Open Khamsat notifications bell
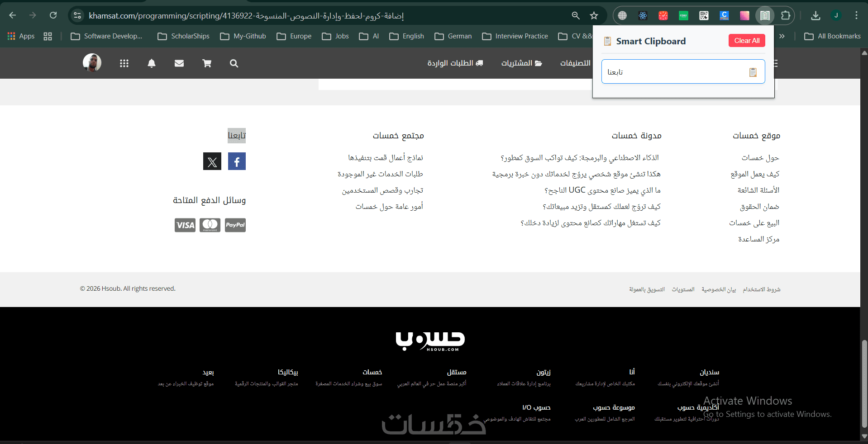The height and width of the screenshot is (444, 868). point(152,63)
